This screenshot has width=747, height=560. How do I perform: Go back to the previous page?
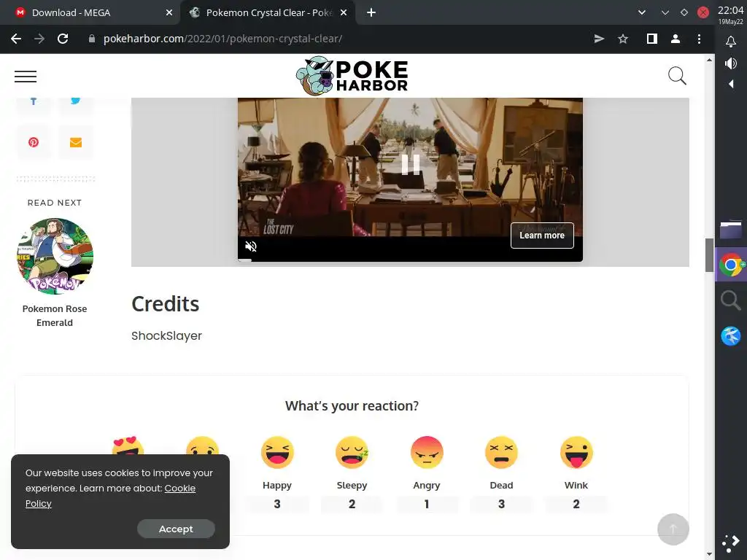[x=16, y=39]
